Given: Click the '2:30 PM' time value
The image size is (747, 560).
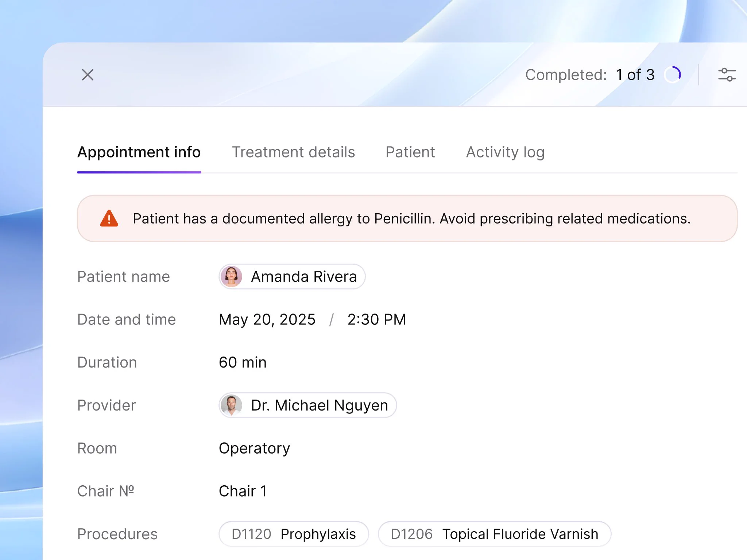Looking at the screenshot, I should pos(377,319).
